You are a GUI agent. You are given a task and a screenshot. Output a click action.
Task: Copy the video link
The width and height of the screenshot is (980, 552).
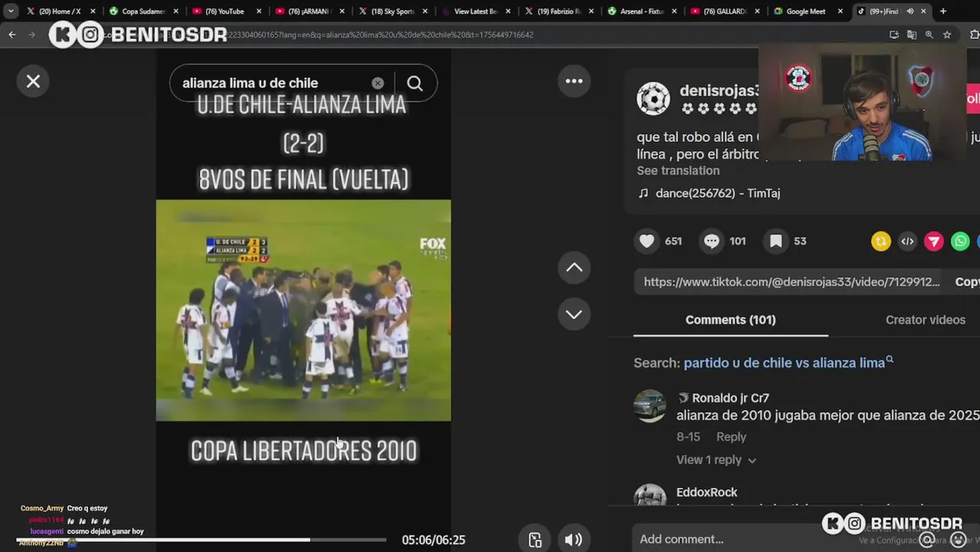(967, 281)
